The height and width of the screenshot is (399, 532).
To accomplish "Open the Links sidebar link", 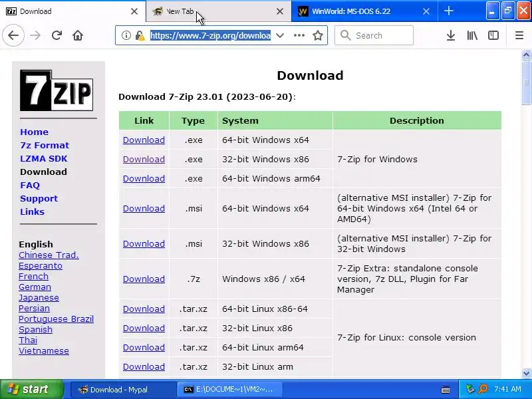I will (x=32, y=211).
